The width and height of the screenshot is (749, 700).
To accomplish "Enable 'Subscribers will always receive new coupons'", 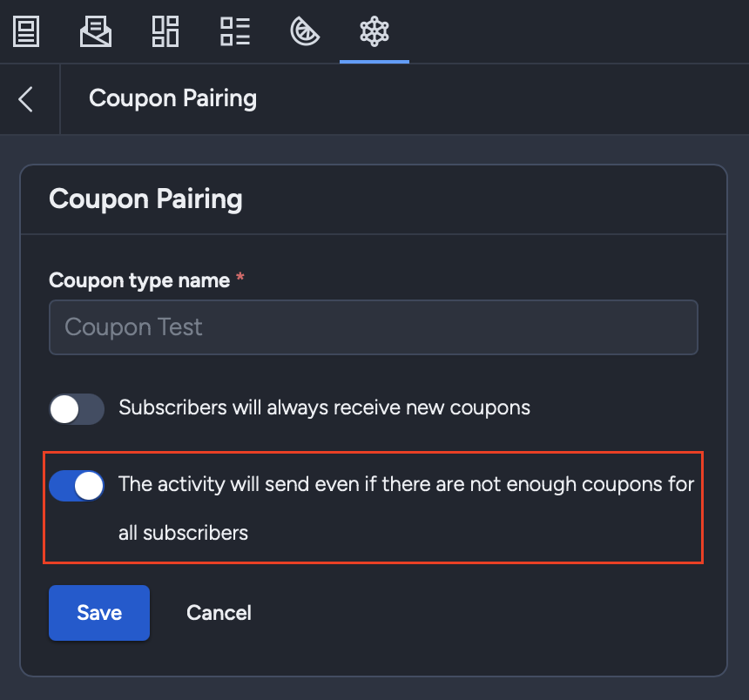I will 77,409.
